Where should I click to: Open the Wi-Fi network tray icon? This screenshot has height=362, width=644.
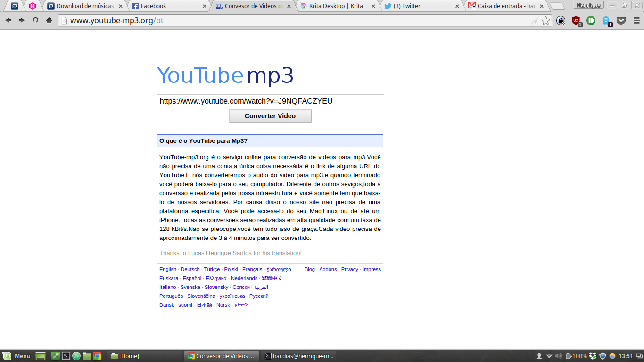click(549, 356)
